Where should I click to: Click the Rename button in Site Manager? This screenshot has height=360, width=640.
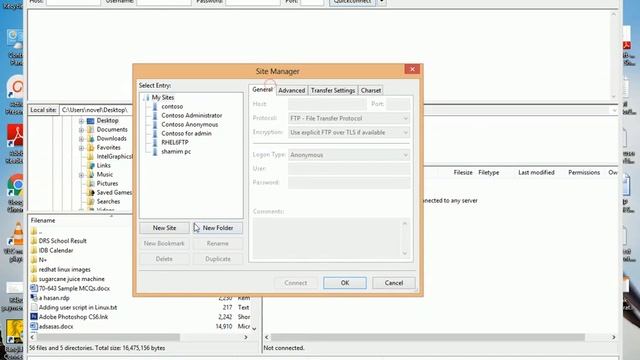tap(218, 243)
